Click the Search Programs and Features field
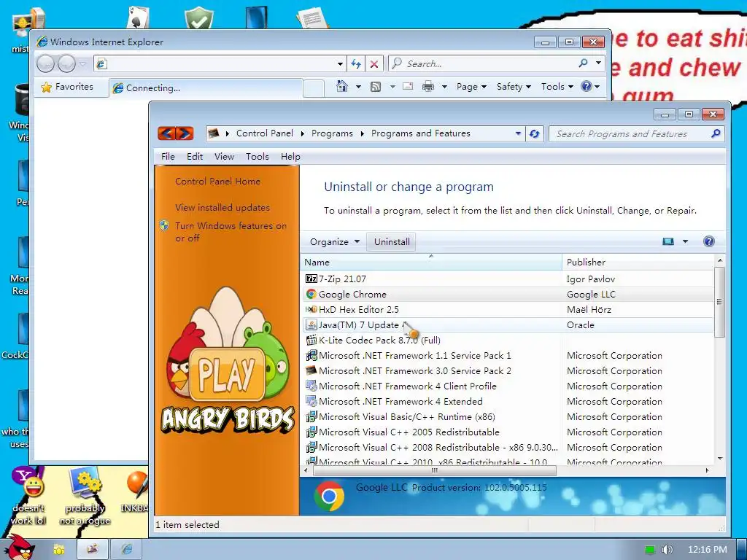The image size is (747, 560). point(636,134)
